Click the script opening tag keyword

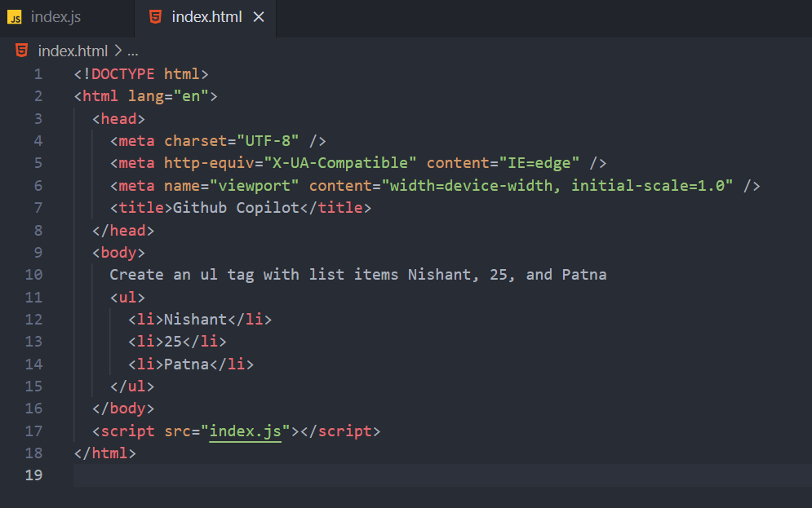pos(127,431)
